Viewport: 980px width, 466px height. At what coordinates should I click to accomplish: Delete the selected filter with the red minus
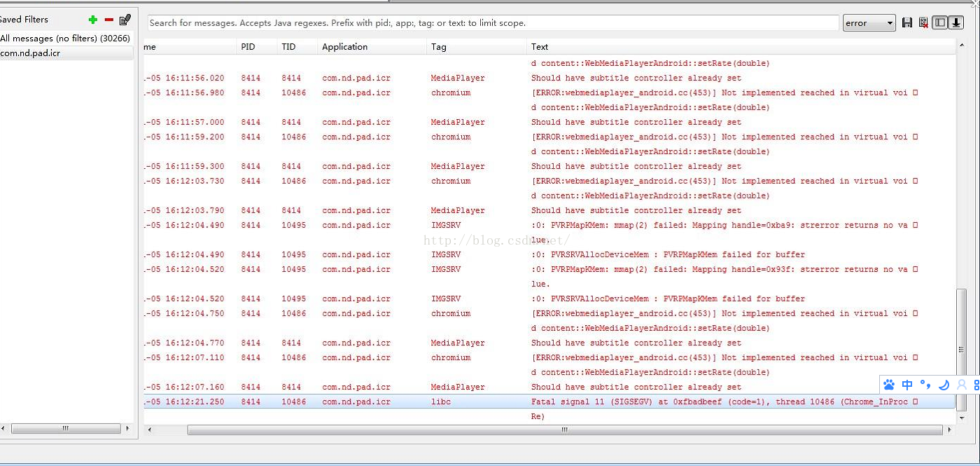(108, 20)
